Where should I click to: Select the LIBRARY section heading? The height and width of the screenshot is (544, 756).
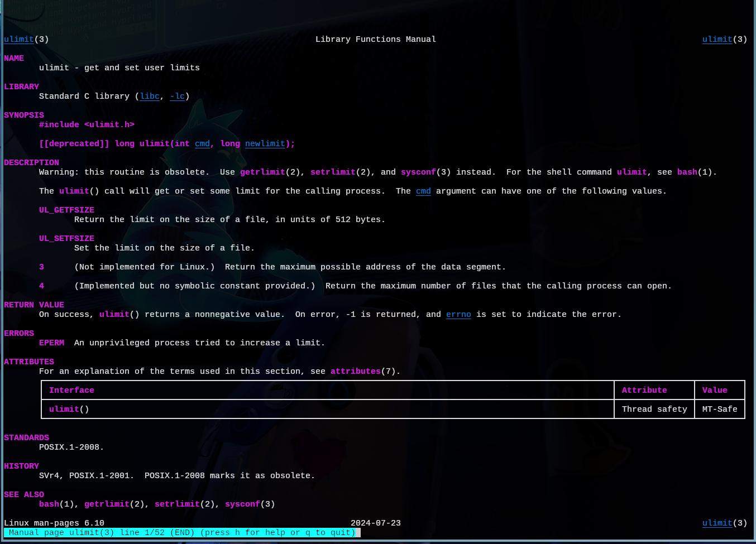tap(21, 87)
